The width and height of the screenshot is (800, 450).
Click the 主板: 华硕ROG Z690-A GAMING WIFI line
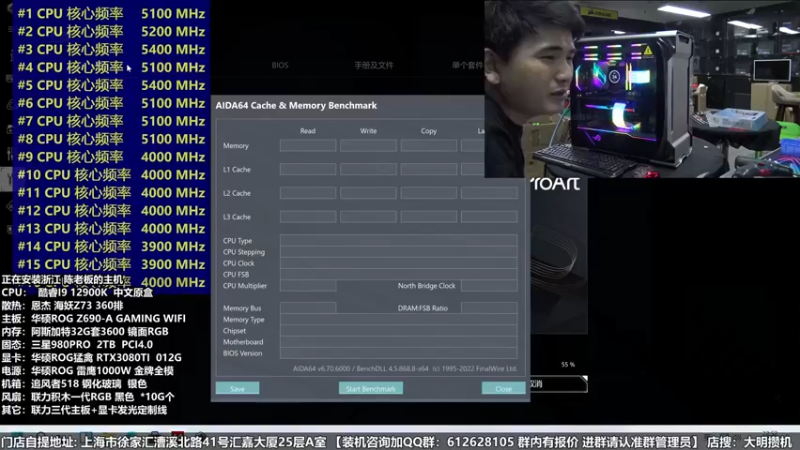point(93,318)
